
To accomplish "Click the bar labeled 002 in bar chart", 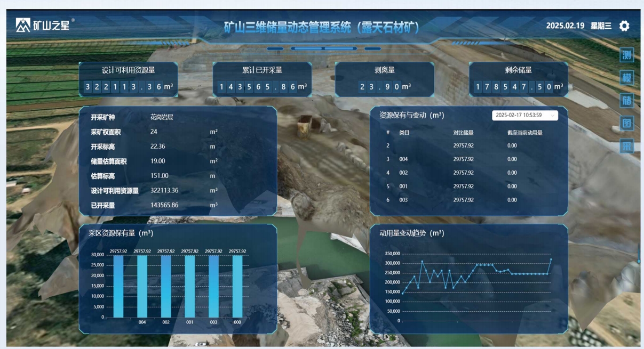I will (x=166, y=286).
